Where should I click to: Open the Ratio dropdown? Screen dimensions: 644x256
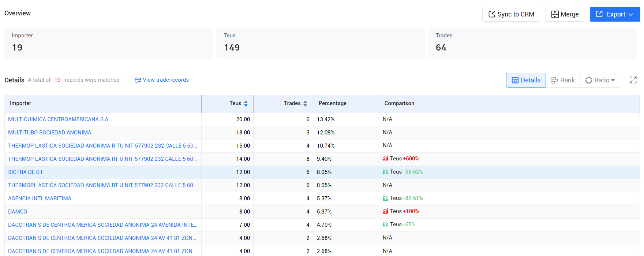(600, 80)
